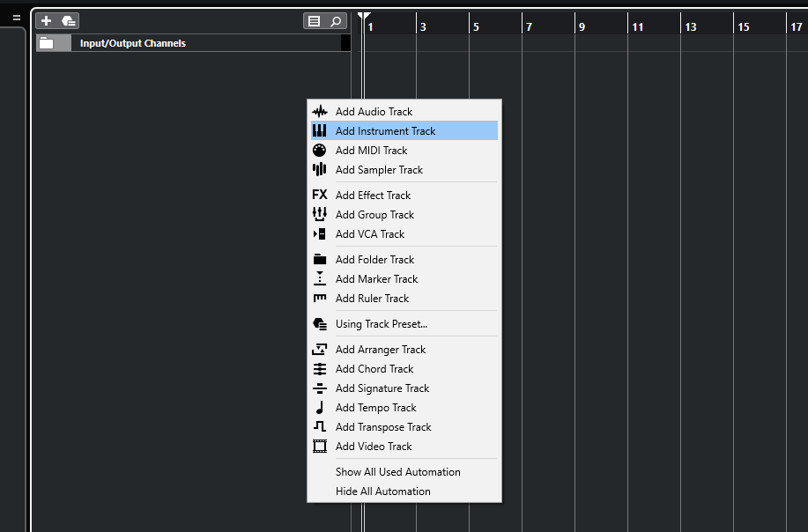Pick Using Track Preset... option
Screen dimensions: 808x532
(x=381, y=324)
